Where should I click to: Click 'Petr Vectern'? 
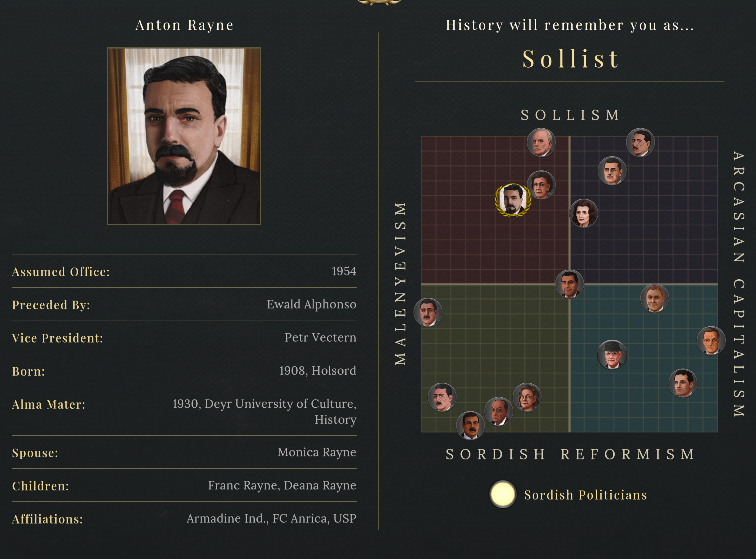point(320,337)
